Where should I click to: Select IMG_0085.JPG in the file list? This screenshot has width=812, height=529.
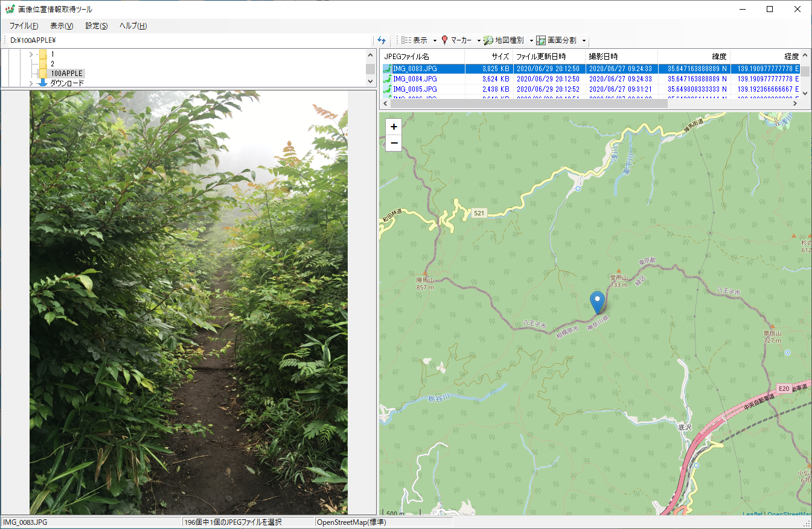(x=415, y=89)
